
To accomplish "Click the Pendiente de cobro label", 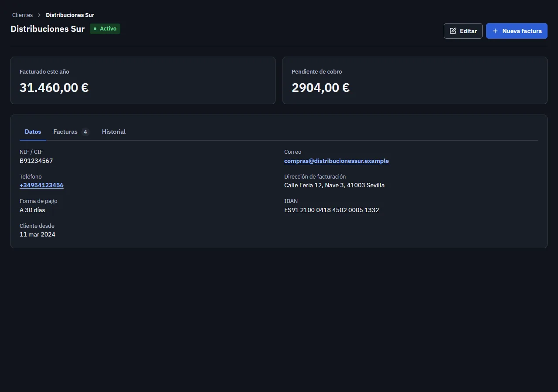I will pos(317,71).
